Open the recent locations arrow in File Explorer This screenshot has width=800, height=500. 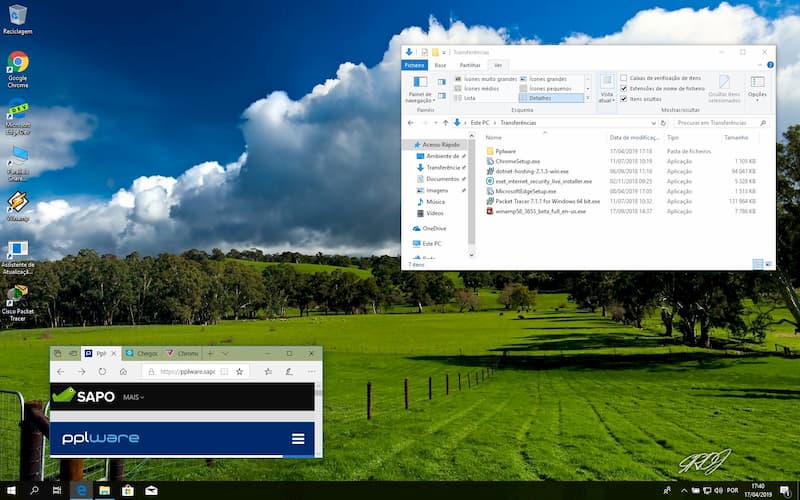coord(436,123)
